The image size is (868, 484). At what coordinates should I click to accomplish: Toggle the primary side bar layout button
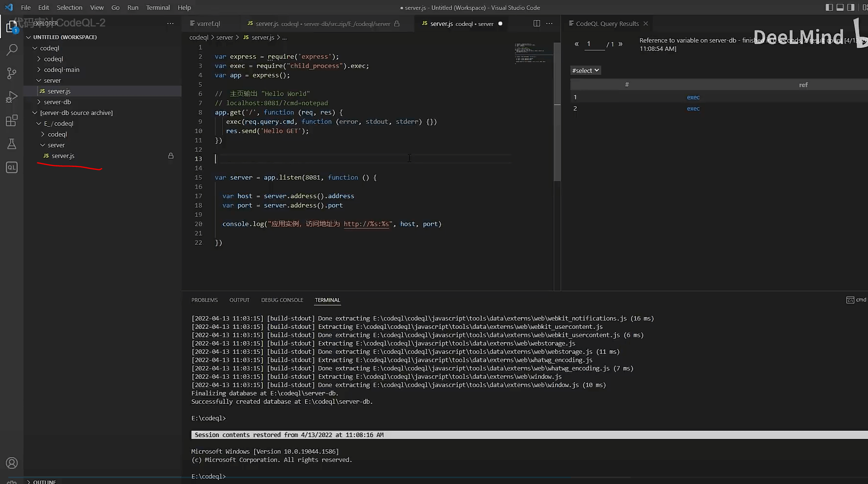coord(829,7)
